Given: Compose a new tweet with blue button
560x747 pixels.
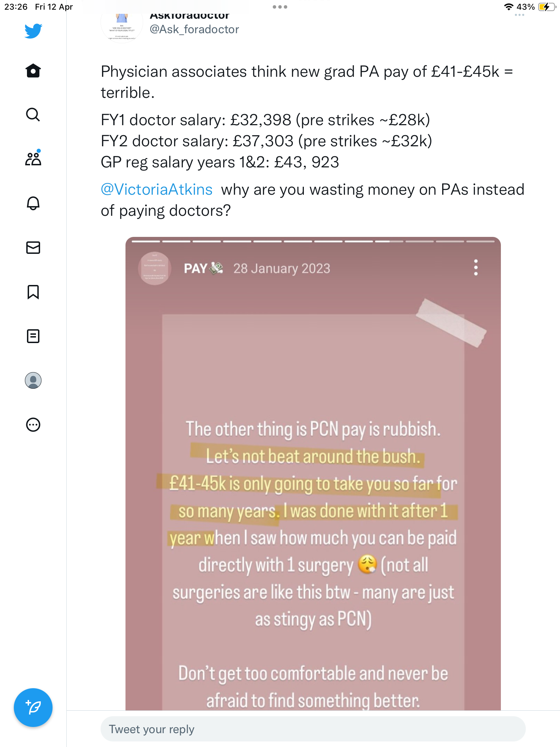Looking at the screenshot, I should tap(33, 708).
